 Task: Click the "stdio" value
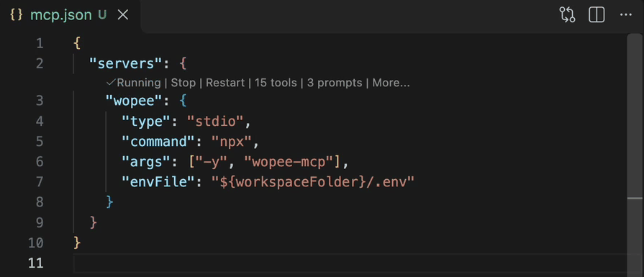[215, 121]
